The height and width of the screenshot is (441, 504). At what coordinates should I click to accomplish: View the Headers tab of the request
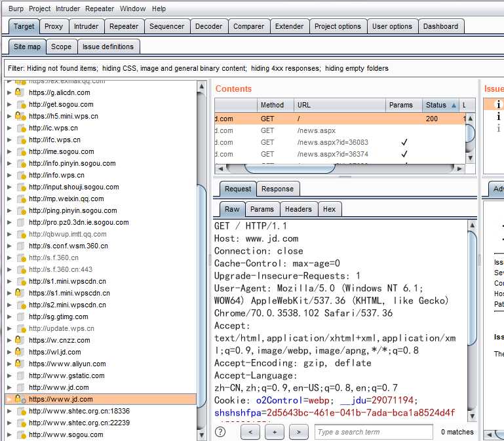(x=298, y=209)
